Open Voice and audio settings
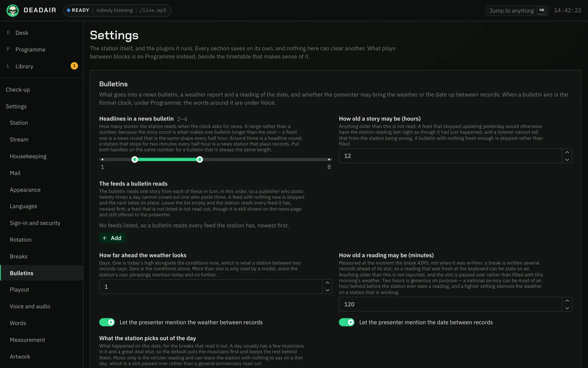 pos(41,306)
